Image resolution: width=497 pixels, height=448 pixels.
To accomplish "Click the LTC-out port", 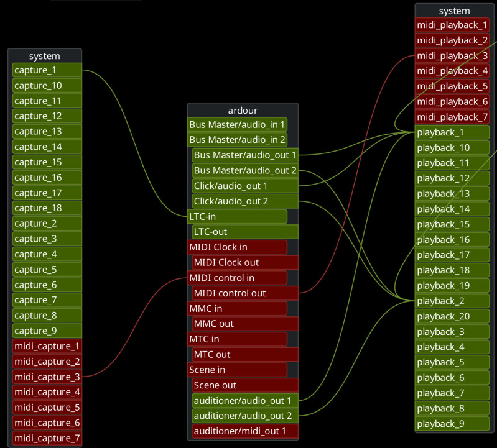I will 245,232.
